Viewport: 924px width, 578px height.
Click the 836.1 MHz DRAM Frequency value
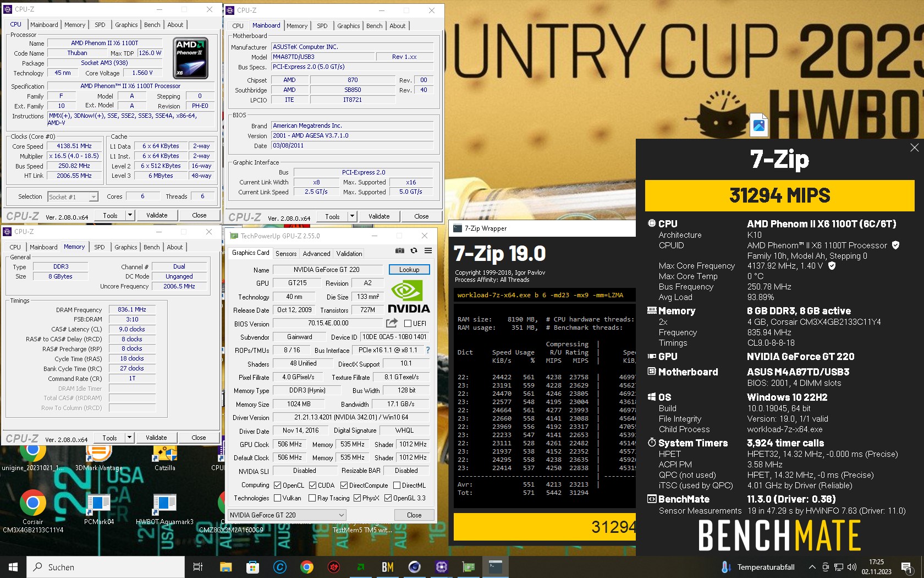tap(132, 310)
